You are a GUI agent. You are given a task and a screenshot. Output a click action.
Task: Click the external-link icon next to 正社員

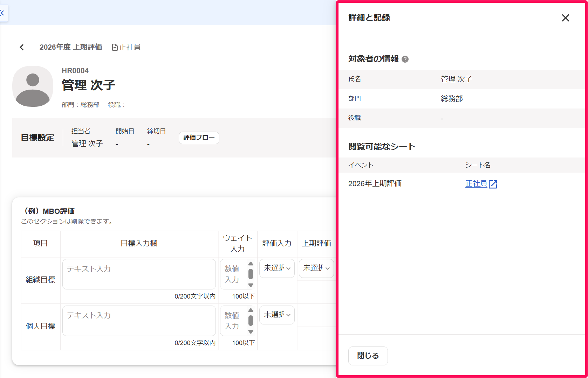493,184
